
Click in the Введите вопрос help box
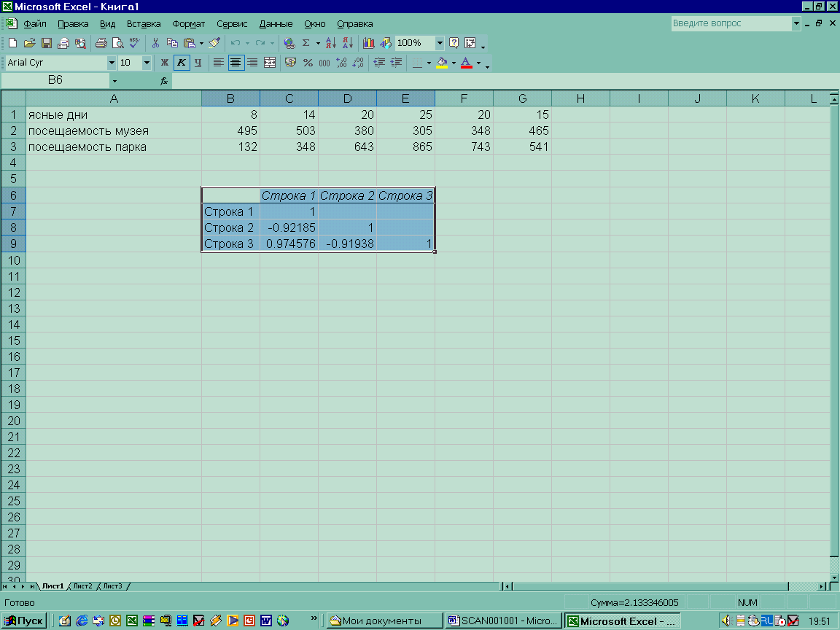pyautogui.click(x=731, y=23)
